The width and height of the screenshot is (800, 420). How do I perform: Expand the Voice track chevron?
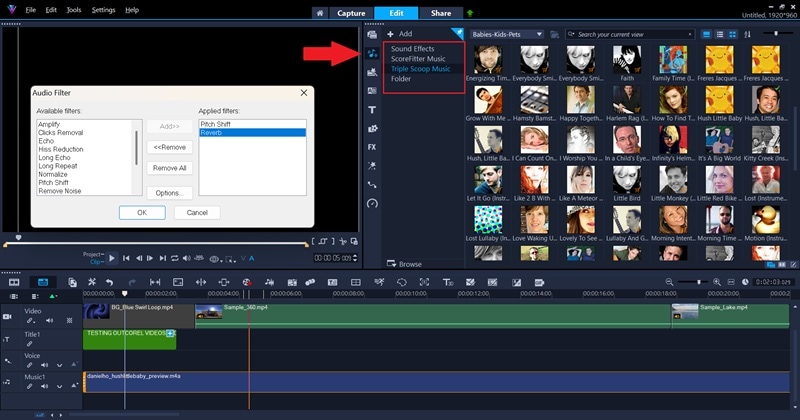click(x=60, y=365)
